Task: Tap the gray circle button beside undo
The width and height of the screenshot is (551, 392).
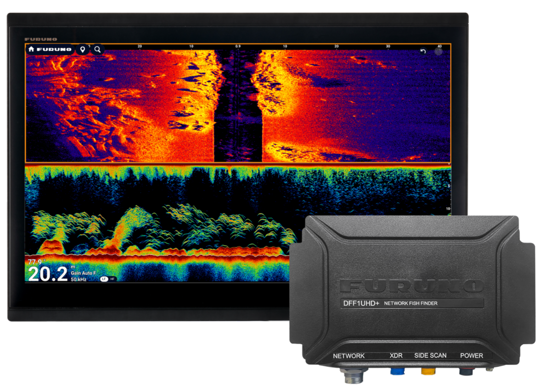Action: (439, 51)
